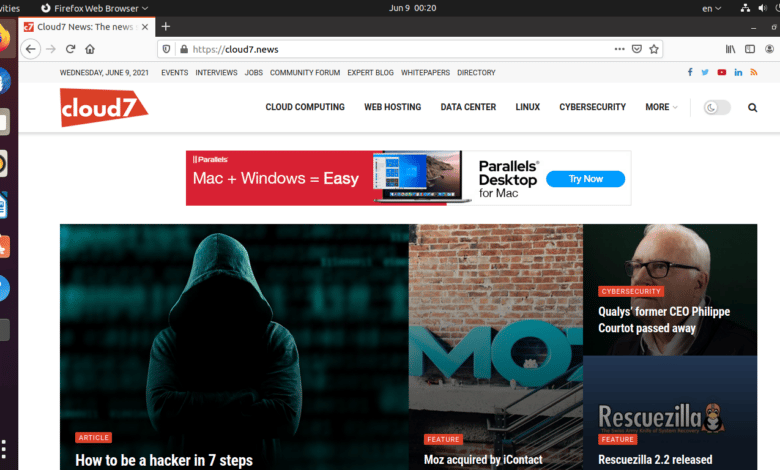
Task: Open Moz acquired by iContact story
Action: click(483, 460)
